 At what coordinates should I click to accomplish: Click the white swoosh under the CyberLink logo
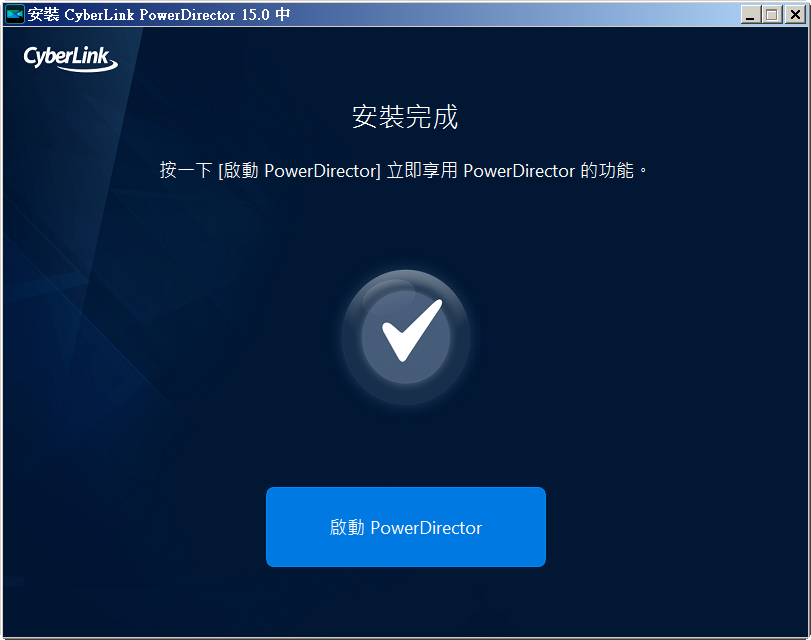coord(86,67)
